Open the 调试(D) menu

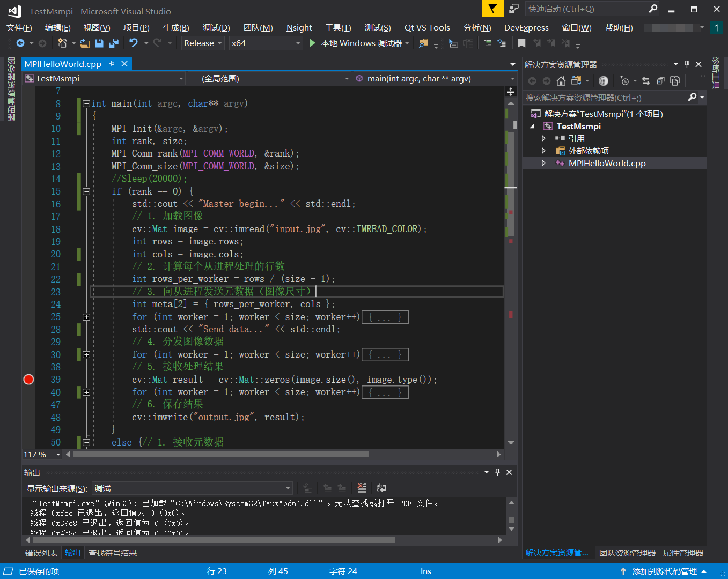click(x=216, y=27)
